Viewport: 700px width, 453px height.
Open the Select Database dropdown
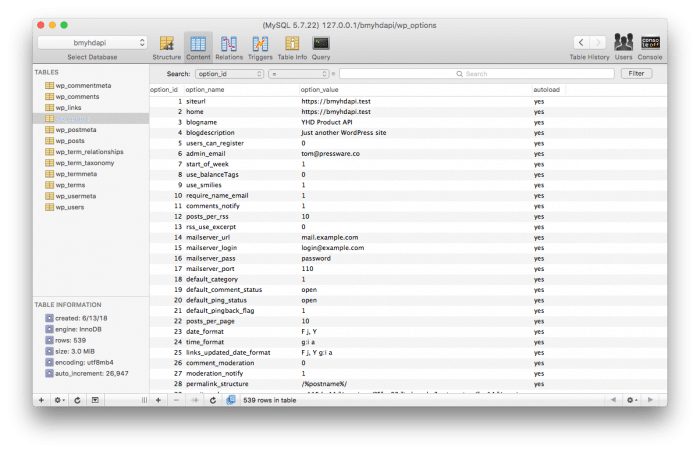click(x=92, y=42)
